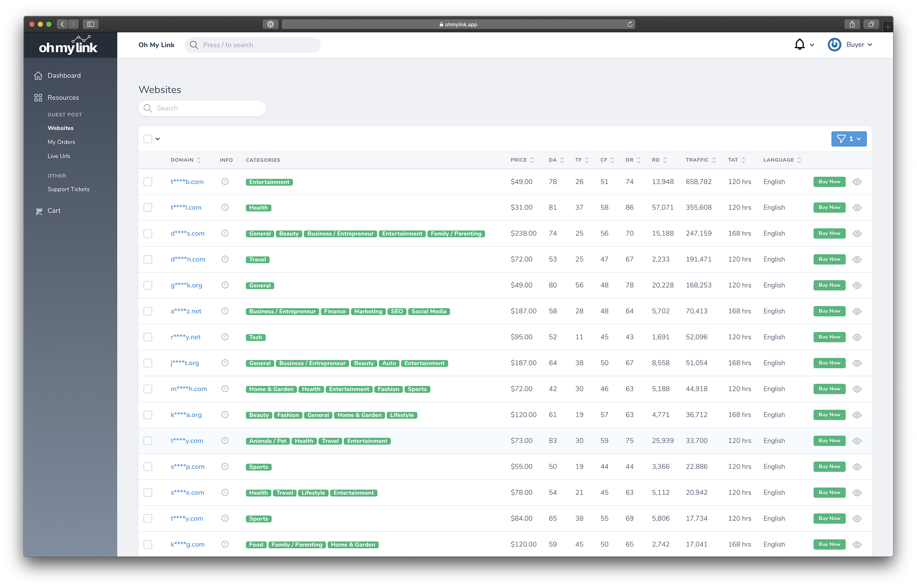Image resolution: width=917 pixels, height=588 pixels.
Task: Open the Cart icon in sidebar
Action: (x=39, y=211)
